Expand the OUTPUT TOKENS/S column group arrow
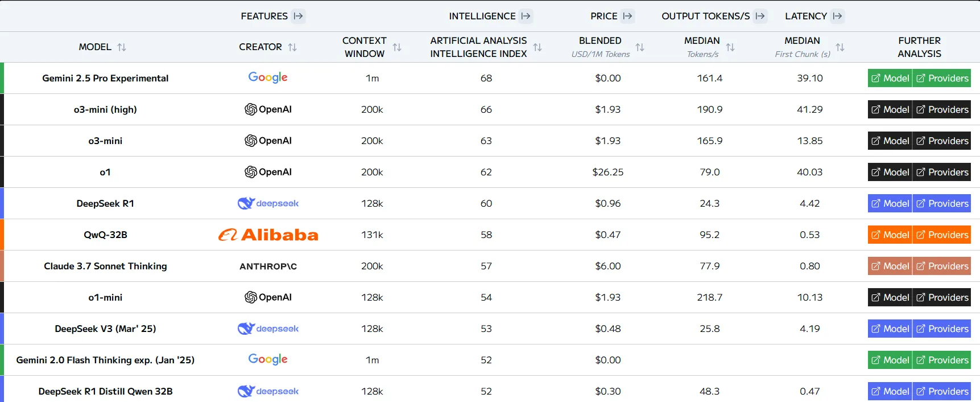This screenshot has width=980, height=402. pos(760,16)
